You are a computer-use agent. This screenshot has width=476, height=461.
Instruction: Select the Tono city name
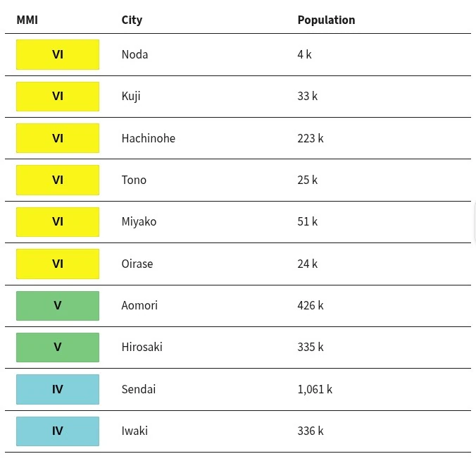(x=134, y=180)
